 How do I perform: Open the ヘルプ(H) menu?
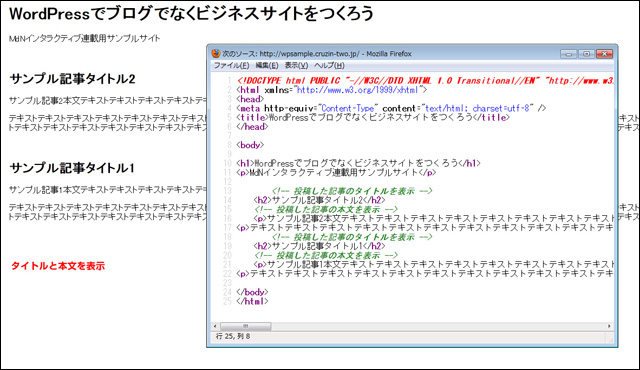coord(329,65)
